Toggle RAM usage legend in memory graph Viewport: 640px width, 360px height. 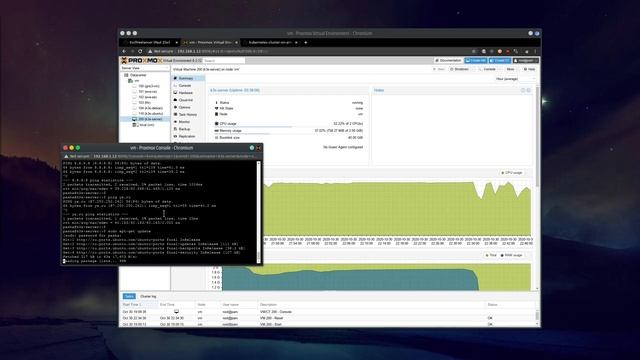[x=511, y=255]
